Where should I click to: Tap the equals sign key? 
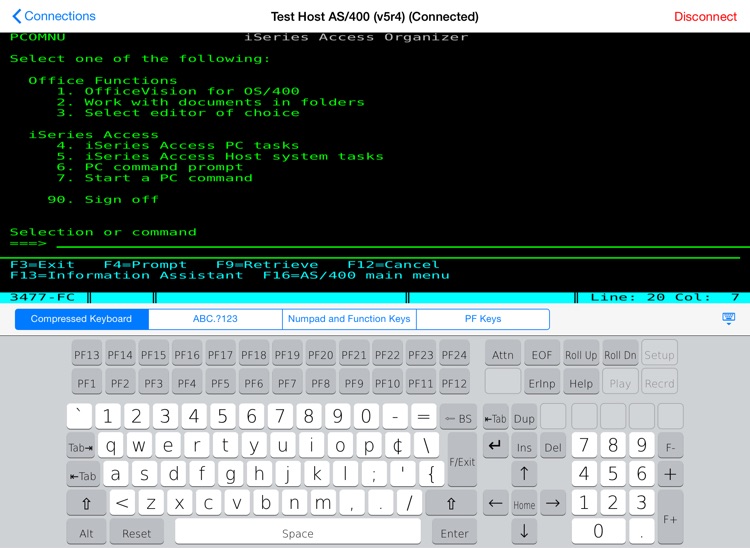pos(423,416)
